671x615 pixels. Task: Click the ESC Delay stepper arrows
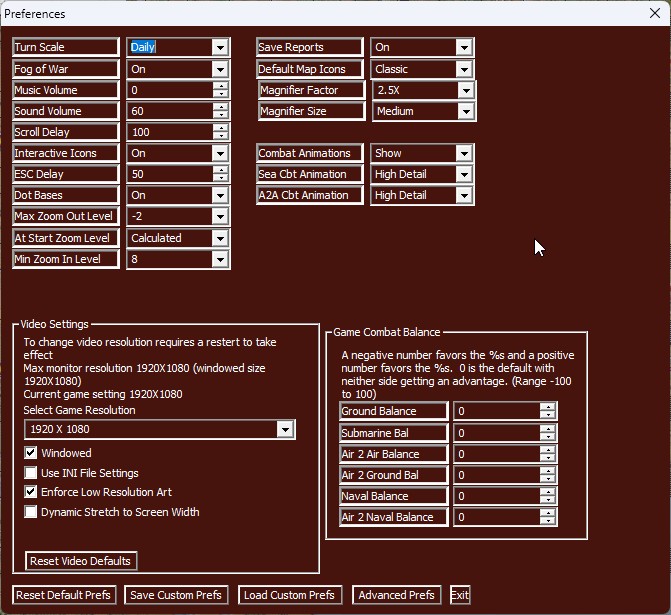[x=220, y=174]
